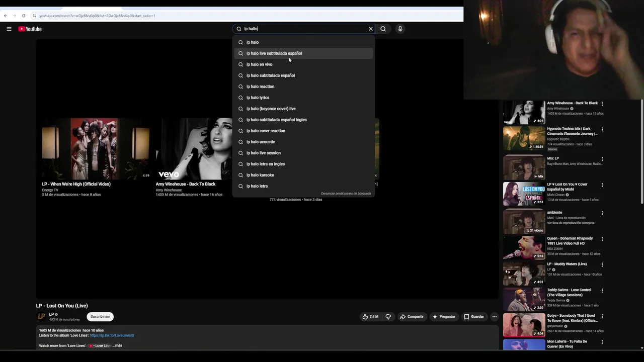
Task: Select 'lp halo letra' suggestion
Action: click(x=303, y=186)
